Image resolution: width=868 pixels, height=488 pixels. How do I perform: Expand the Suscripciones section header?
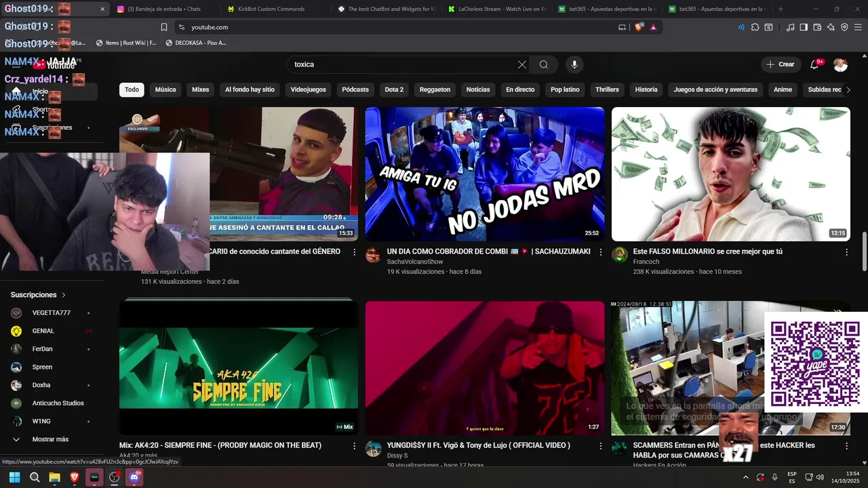point(39,295)
